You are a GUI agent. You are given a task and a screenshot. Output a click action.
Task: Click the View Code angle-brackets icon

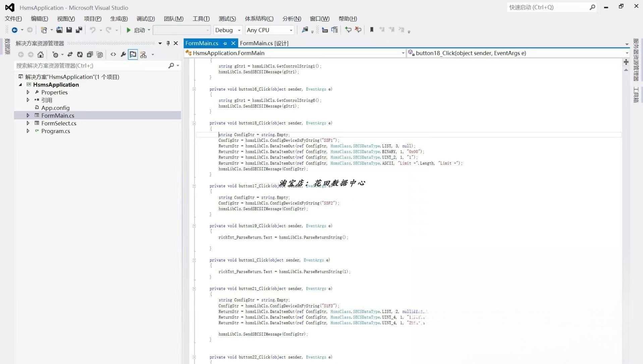coord(113,55)
